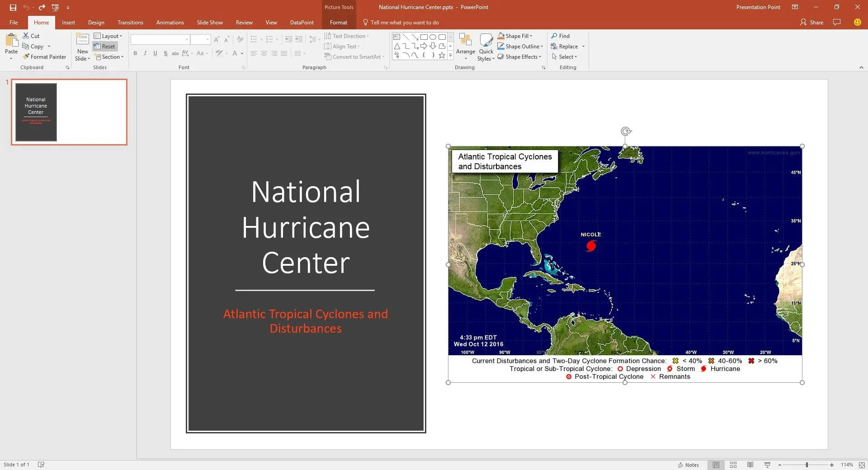Select the Format Painter tool
868x470 pixels.
point(44,56)
